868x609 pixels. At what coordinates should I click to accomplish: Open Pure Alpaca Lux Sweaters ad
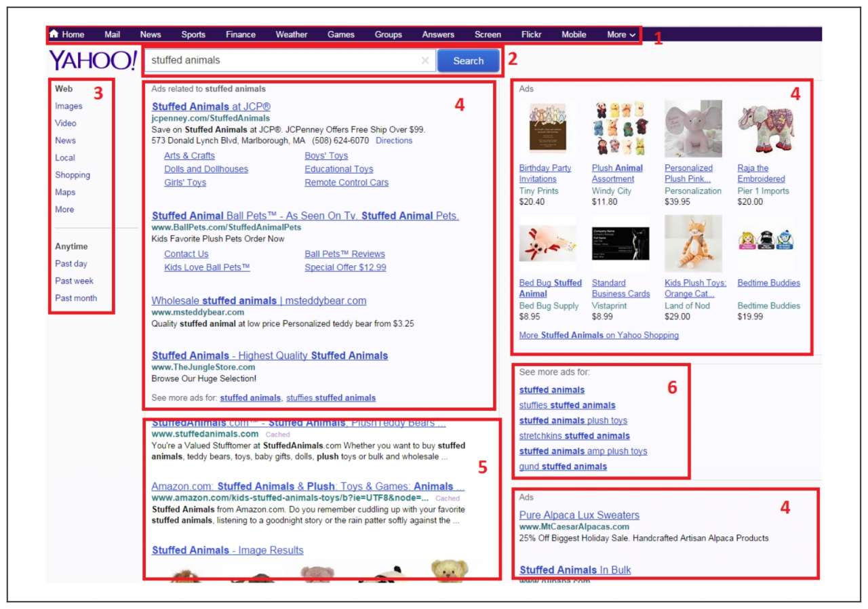click(x=579, y=515)
